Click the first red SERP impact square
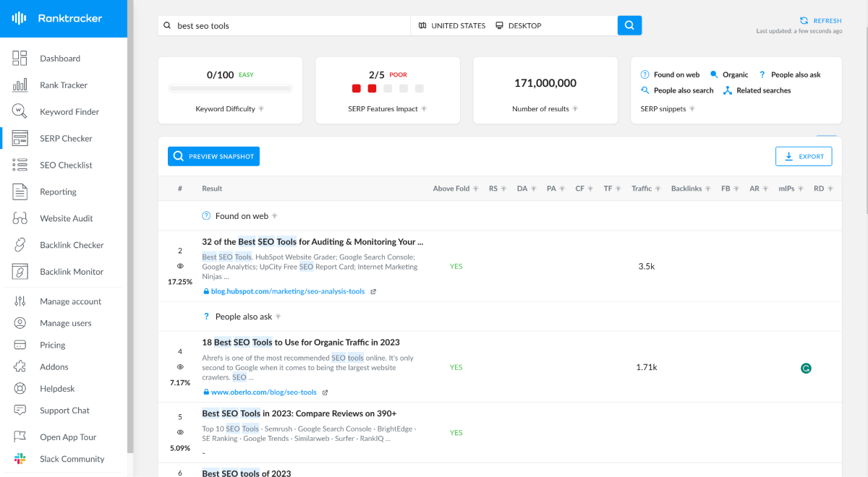The width and height of the screenshot is (868, 477). tap(357, 89)
